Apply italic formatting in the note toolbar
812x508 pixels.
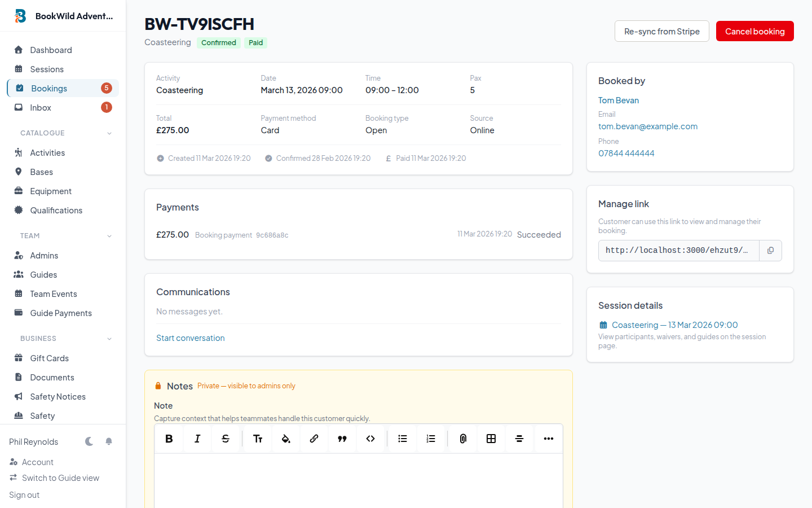coord(197,439)
